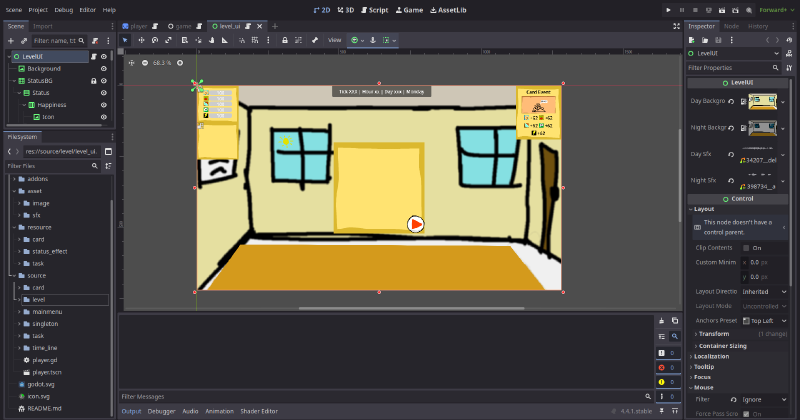
Task: Open the Debug menu
Action: coord(63,9)
